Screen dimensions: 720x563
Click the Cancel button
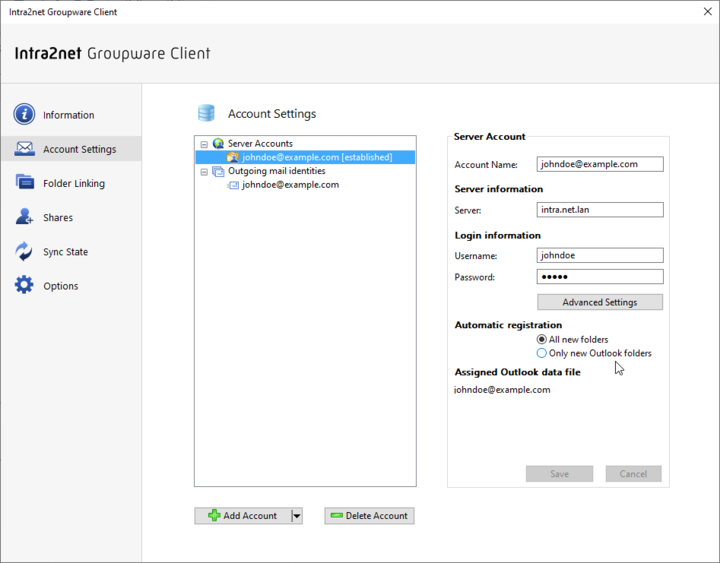coord(633,473)
